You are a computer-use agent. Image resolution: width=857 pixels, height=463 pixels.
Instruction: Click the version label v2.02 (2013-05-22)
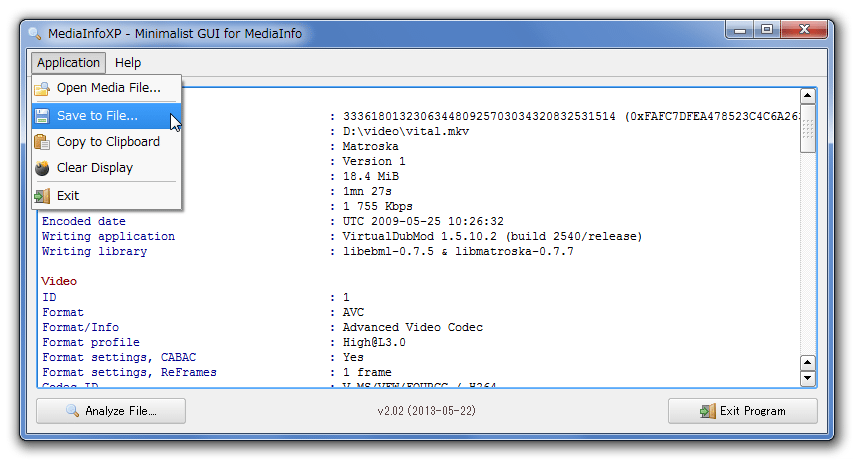[x=426, y=411]
